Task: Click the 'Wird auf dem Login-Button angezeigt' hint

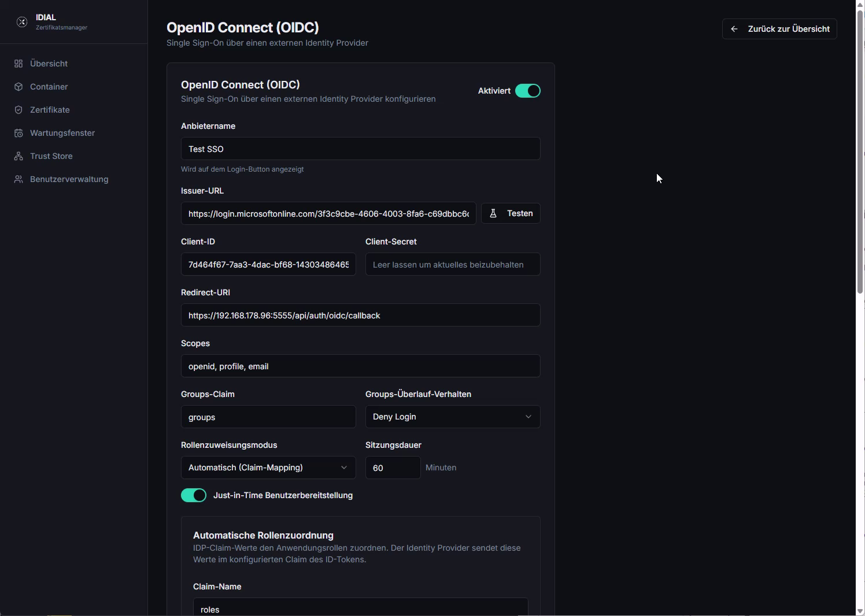Action: [x=242, y=169]
